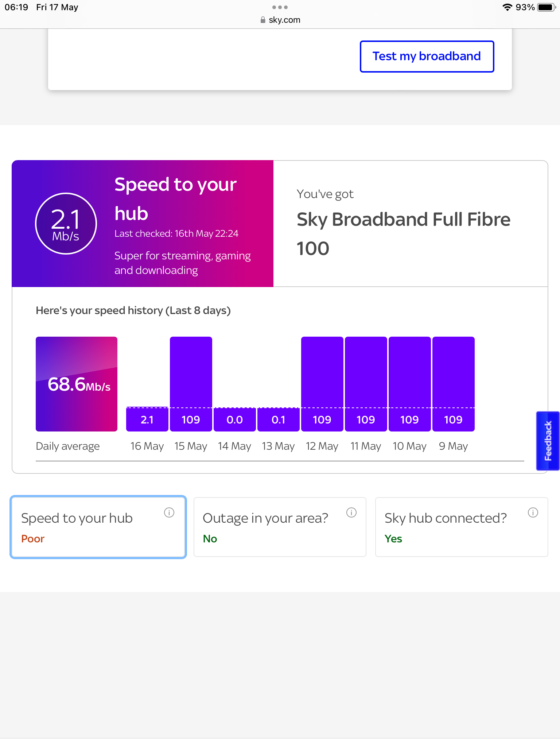Click the 16 May speed bar showing 2.1
The height and width of the screenshot is (747, 560).
(x=147, y=419)
